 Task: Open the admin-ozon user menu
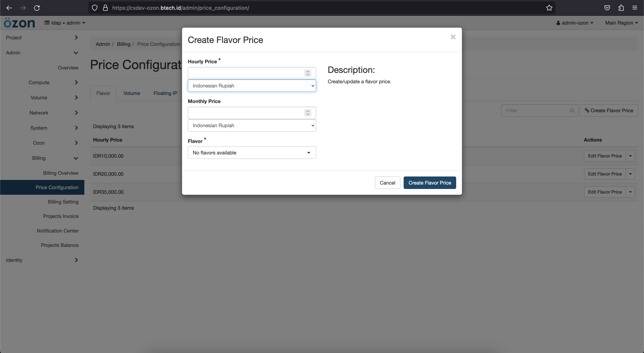[575, 23]
